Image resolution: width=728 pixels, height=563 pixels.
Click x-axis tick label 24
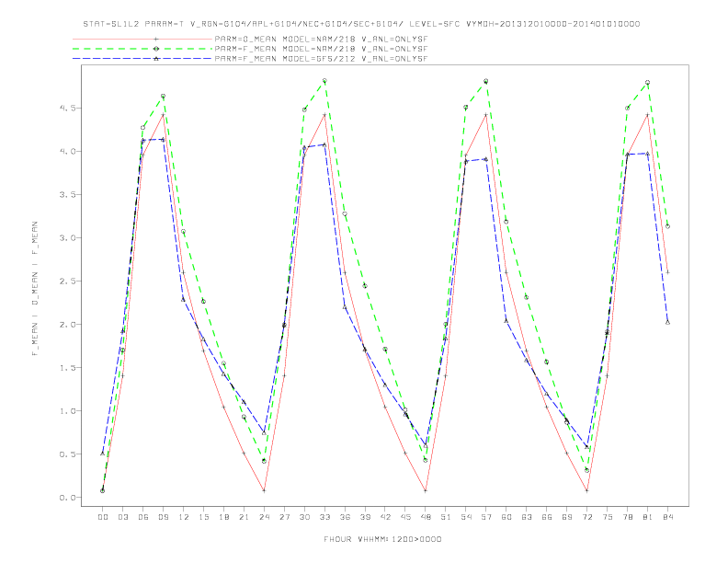click(x=264, y=517)
